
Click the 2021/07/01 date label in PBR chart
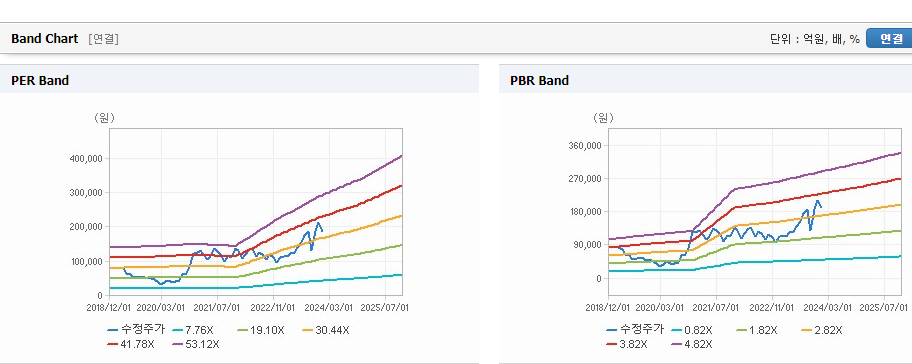[717, 307]
